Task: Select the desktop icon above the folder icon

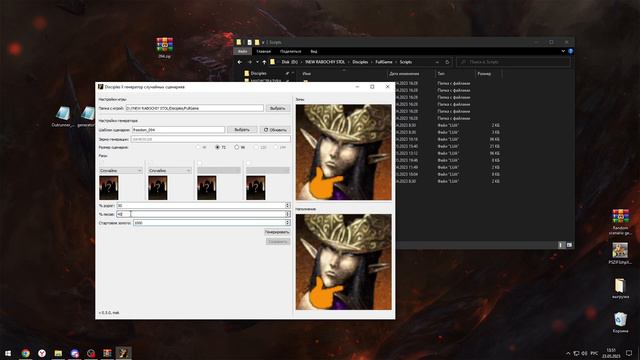Action: tap(620, 253)
